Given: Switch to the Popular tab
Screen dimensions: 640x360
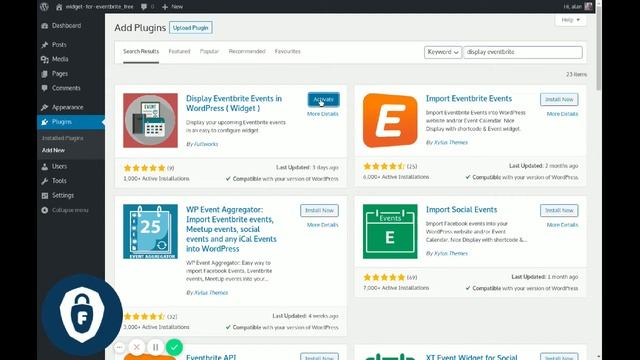Looking at the screenshot, I should click(x=209, y=51).
